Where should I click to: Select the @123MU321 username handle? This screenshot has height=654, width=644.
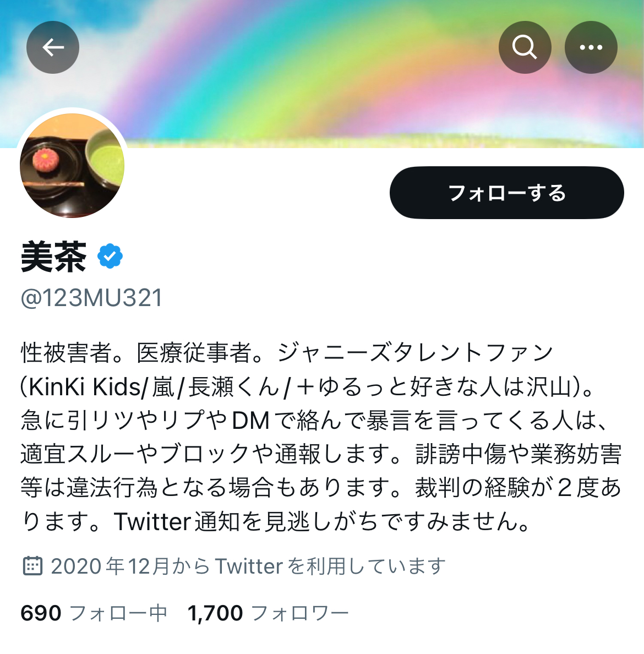coord(91,298)
